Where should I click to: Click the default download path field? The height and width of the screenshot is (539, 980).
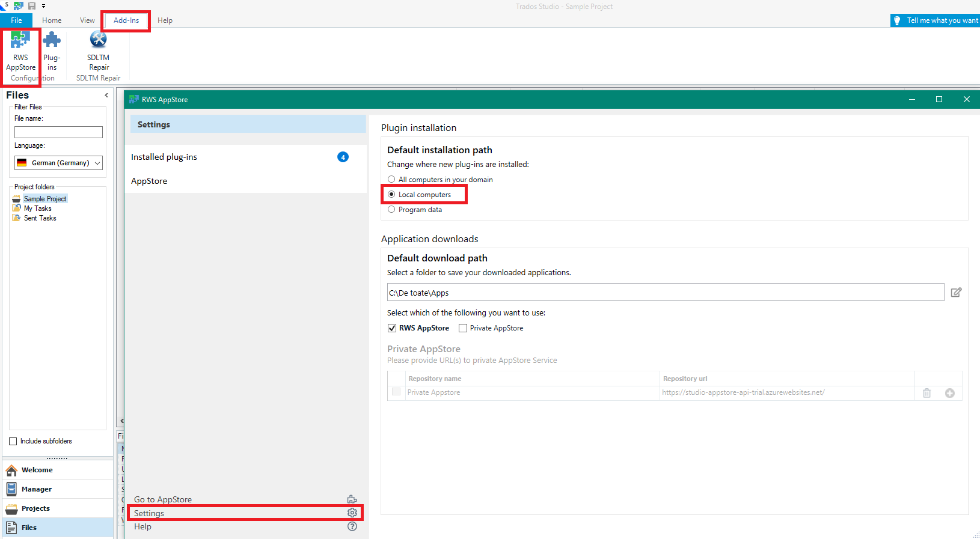666,293
